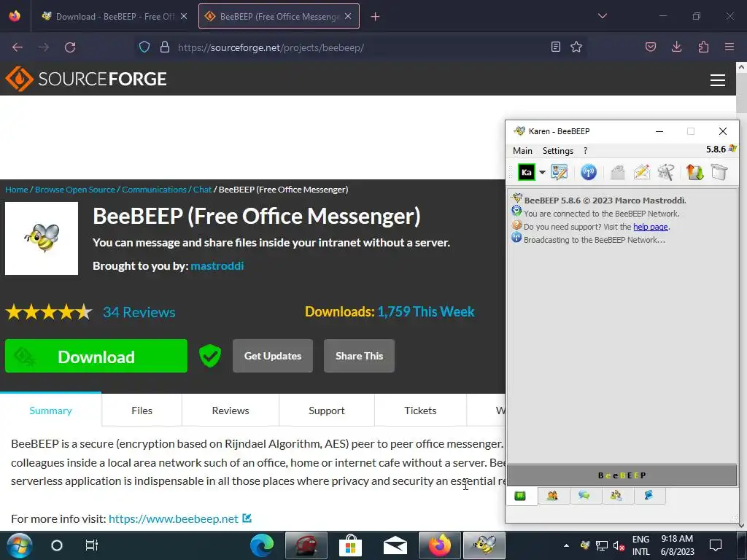Click the Windows flag icon beside version 5.8.6
This screenshot has height=560, width=747.
pos(732,149)
